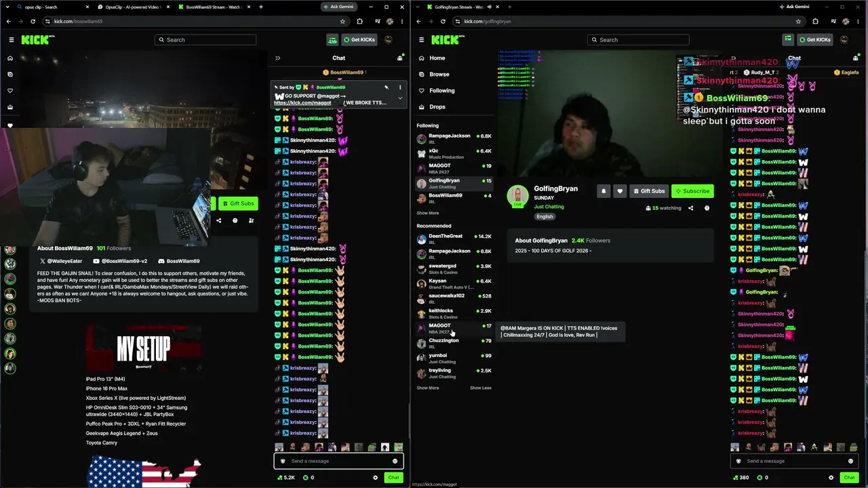Focus 'Send a message' box in left chat
Image resolution: width=868 pixels, height=488 pixels.
point(338,461)
